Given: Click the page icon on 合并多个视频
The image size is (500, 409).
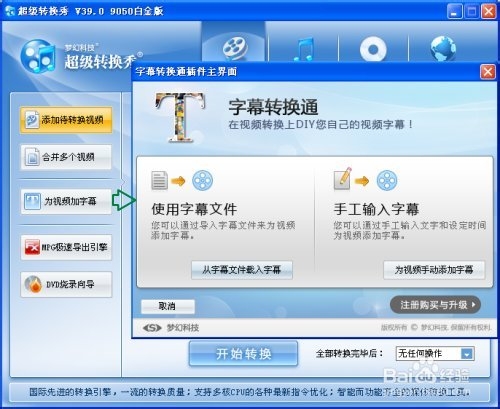Looking at the screenshot, I should tap(32, 157).
